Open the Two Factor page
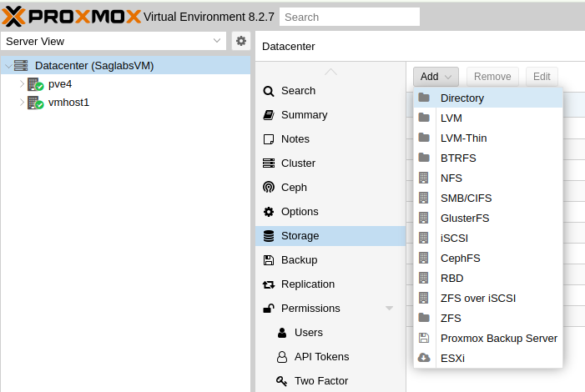 330,381
